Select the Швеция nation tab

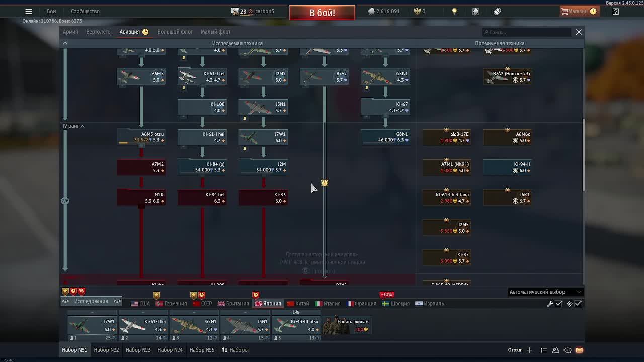[x=395, y=304]
